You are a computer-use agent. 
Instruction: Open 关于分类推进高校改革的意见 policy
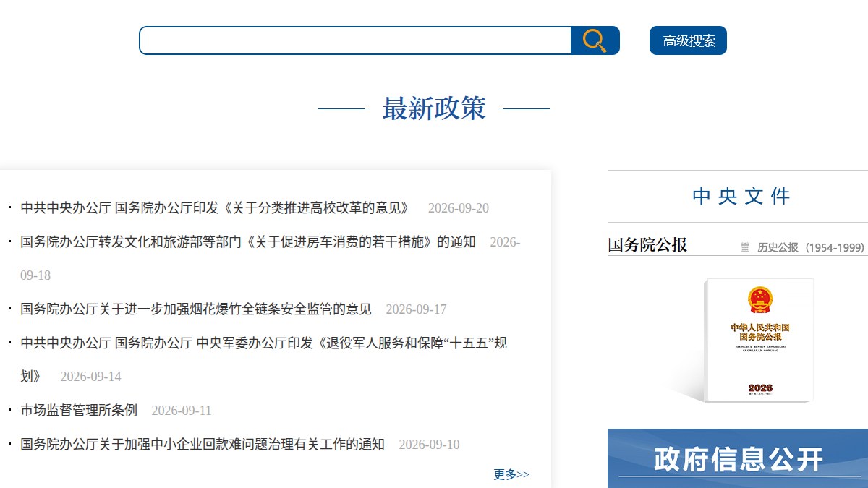215,208
